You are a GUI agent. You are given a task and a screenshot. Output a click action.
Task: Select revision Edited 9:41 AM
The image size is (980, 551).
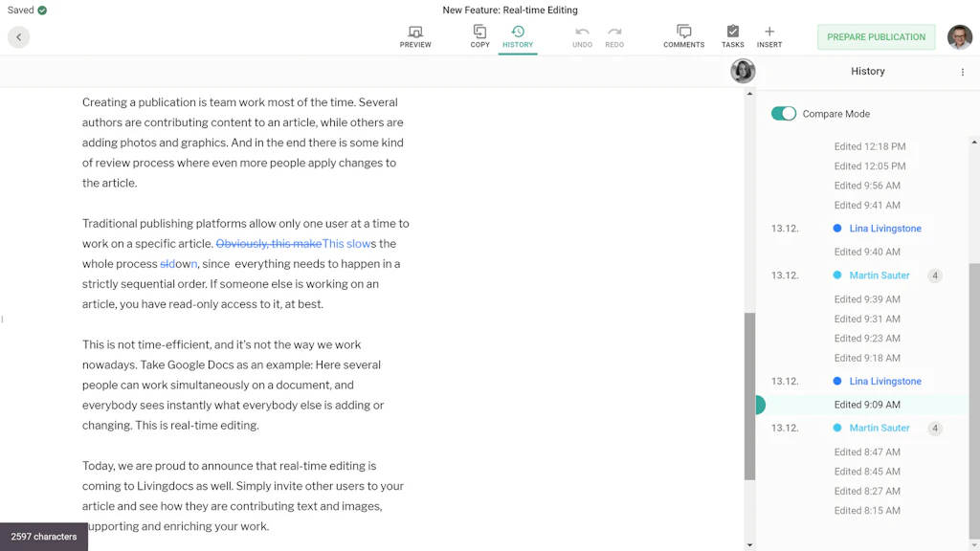(867, 205)
